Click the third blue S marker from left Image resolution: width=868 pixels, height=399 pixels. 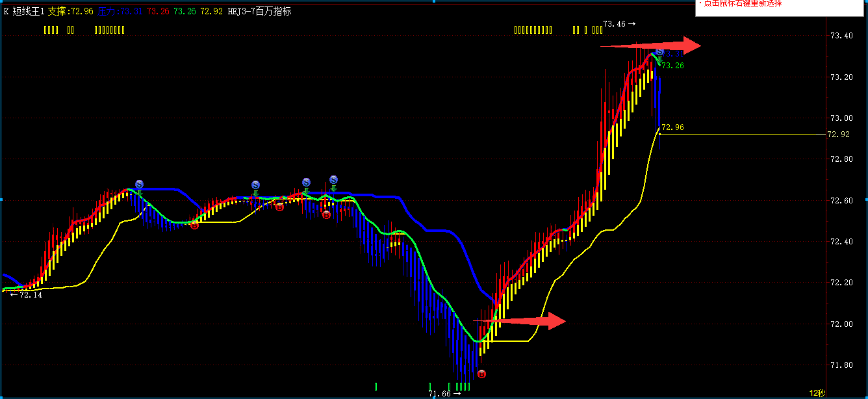click(306, 183)
